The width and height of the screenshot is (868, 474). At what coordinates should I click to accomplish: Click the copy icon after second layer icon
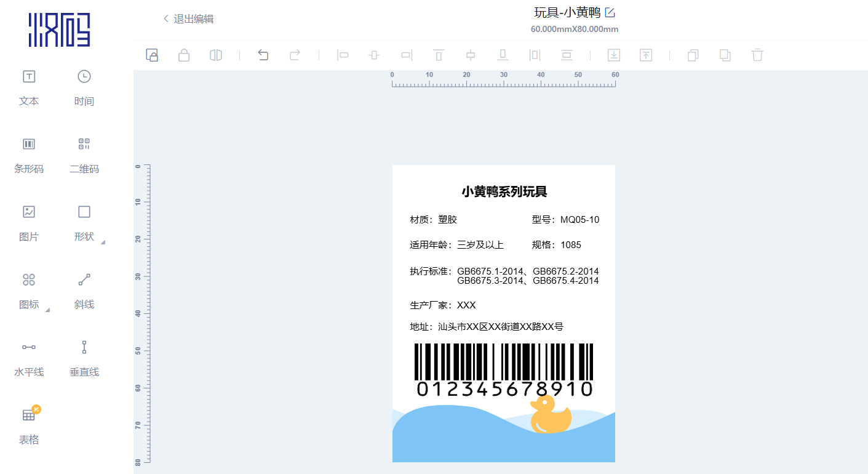(693, 55)
